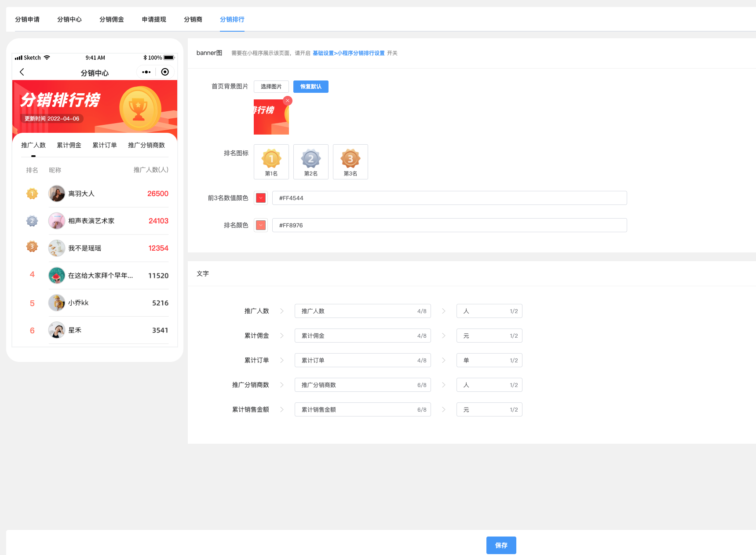Select the 第2名 silver medal icon

311,162
